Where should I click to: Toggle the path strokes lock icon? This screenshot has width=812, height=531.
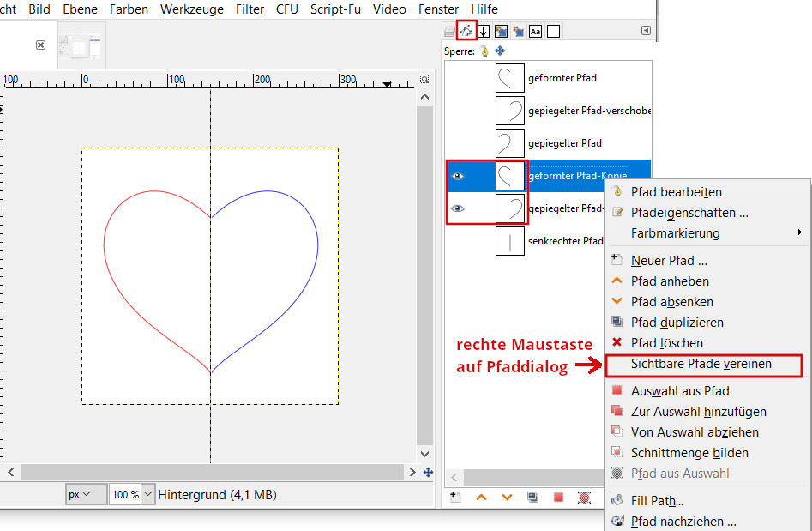(x=484, y=51)
